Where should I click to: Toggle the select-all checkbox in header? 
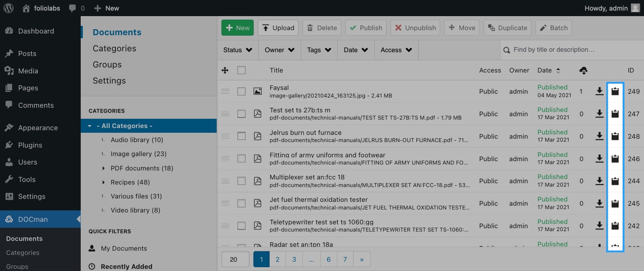coord(241,70)
